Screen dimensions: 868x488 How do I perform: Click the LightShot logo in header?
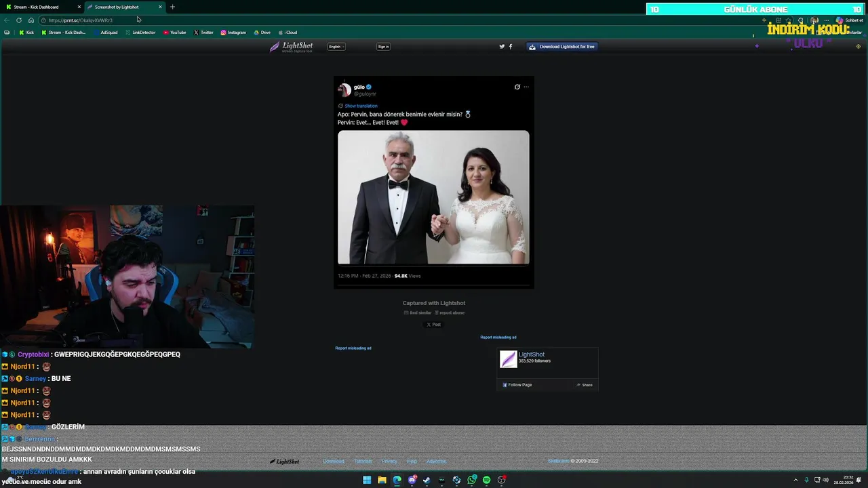pyautogui.click(x=292, y=47)
